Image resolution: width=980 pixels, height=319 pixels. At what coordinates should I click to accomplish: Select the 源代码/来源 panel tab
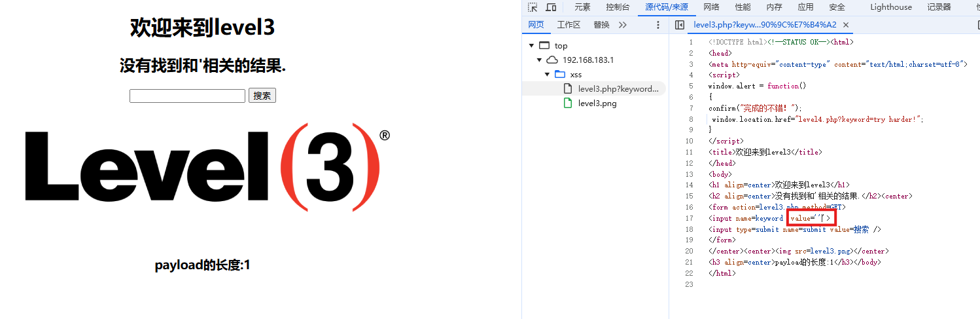click(x=667, y=7)
